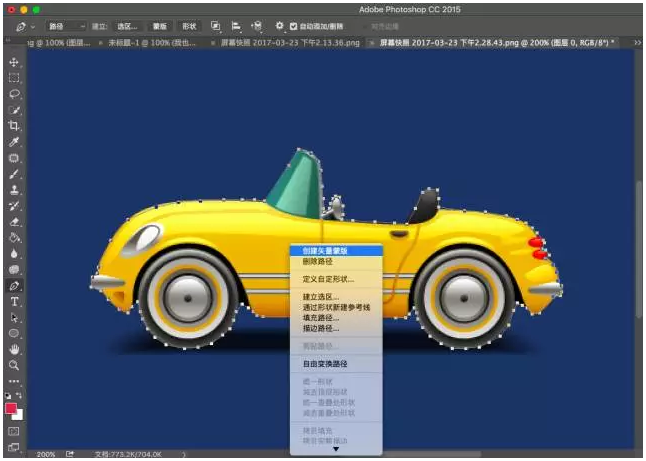Click the 形状 button in options bar
Image resolution: width=646 pixels, height=461 pixels.
tap(189, 25)
